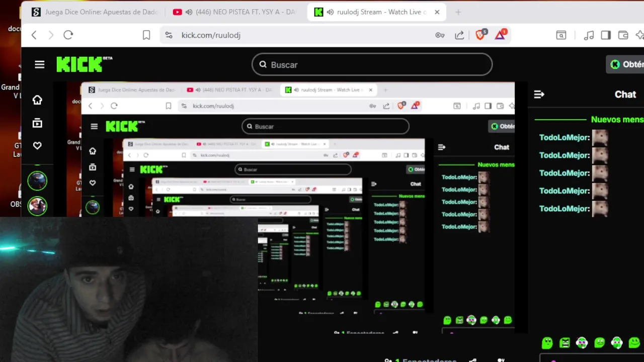Open the tab search icon
Screen dimensions: 644x362
pyautogui.click(x=561, y=35)
